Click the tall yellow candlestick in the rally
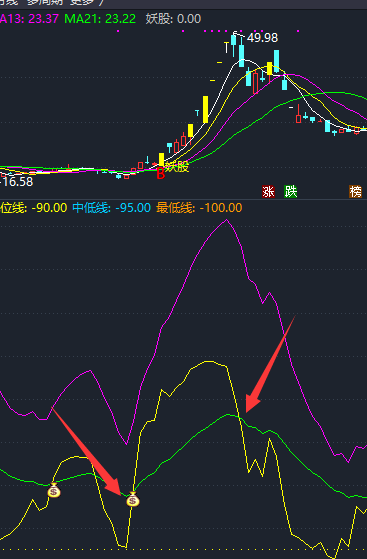The height and width of the screenshot is (559, 367). tap(205, 109)
